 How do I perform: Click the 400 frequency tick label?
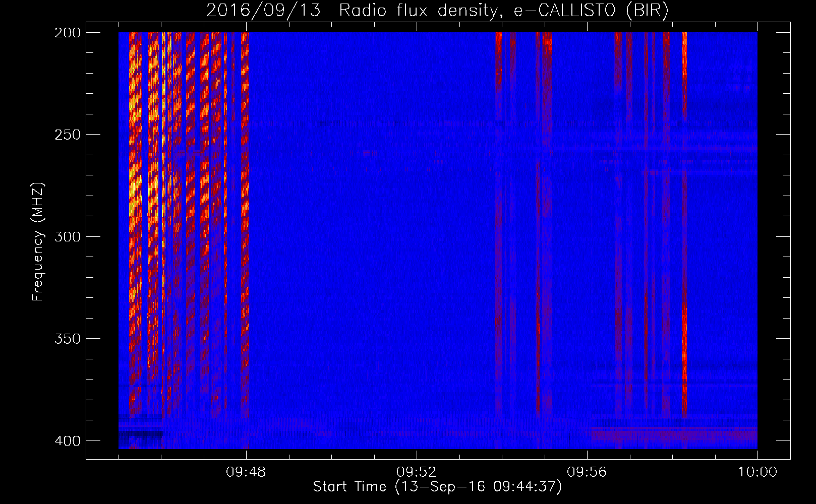[67, 440]
